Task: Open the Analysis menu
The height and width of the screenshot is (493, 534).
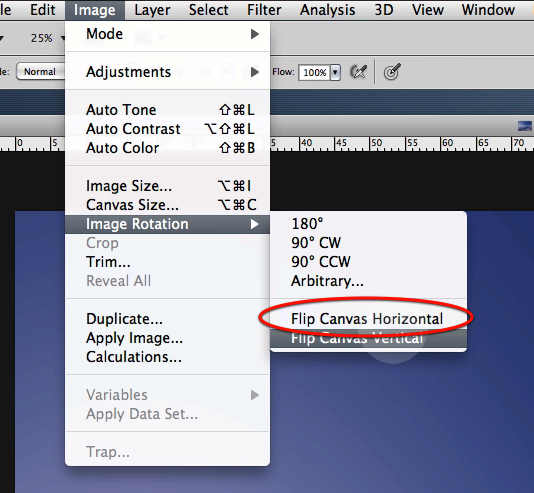Action: tap(327, 10)
